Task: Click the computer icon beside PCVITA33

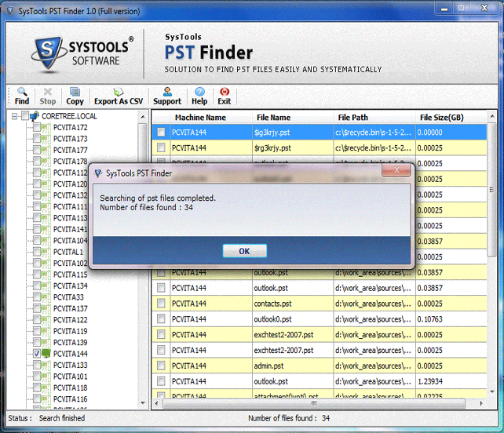Action: 46,297
